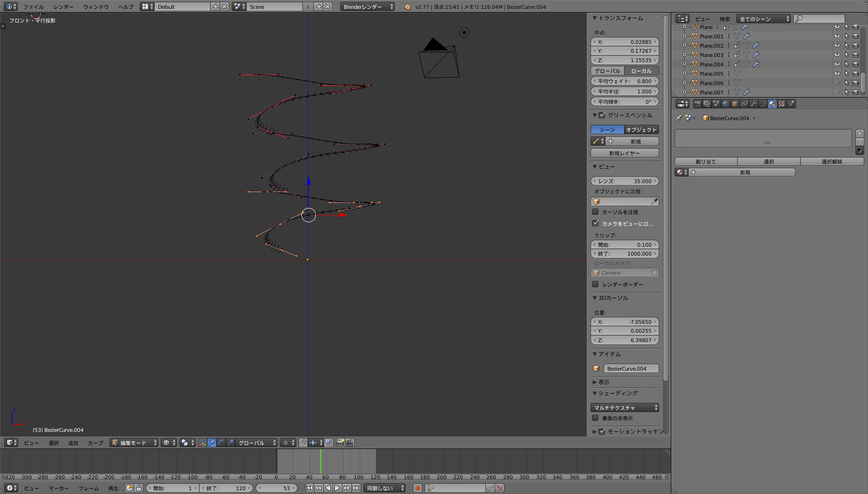Open the File menu
Image resolution: width=868 pixels, height=494 pixels.
pyautogui.click(x=33, y=7)
